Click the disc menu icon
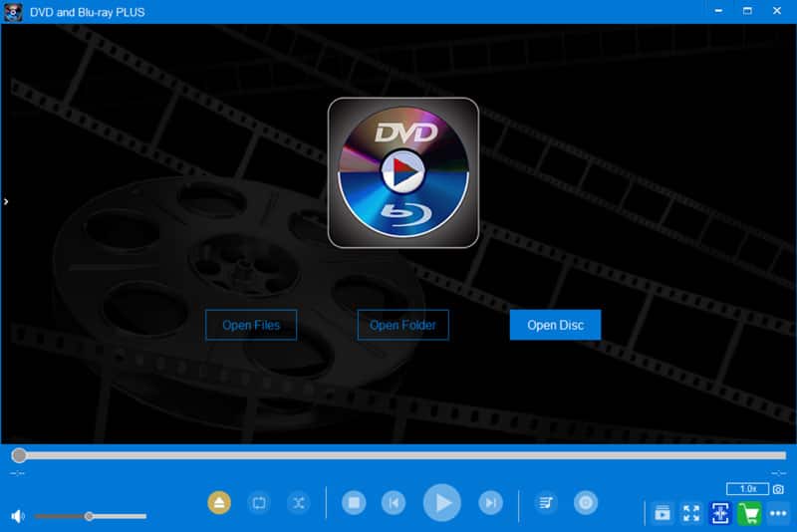Image resolution: width=797 pixels, height=532 pixels. 586,503
